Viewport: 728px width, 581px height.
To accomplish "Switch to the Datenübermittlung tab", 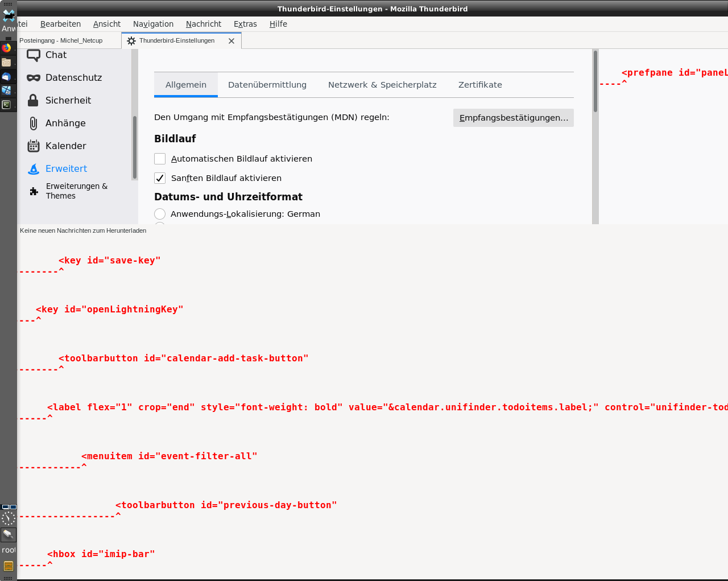I will pos(267,85).
